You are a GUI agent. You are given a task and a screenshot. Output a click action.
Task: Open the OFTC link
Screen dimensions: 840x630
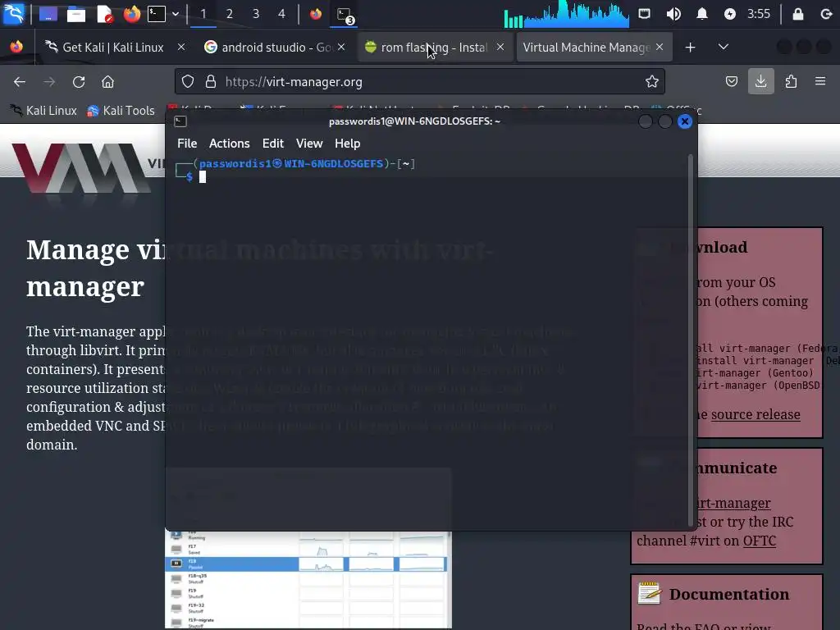[759, 541]
